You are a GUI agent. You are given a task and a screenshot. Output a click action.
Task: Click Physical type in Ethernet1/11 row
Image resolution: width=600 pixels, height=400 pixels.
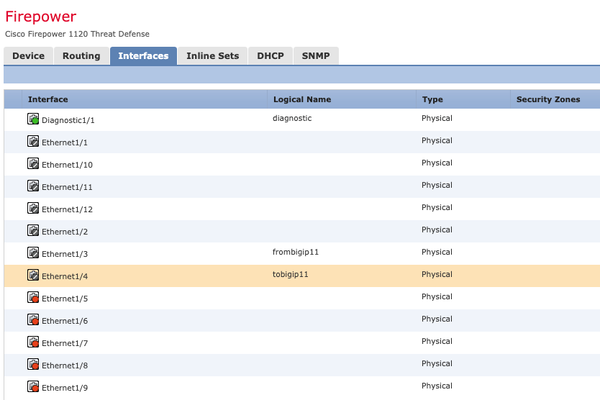437,185
